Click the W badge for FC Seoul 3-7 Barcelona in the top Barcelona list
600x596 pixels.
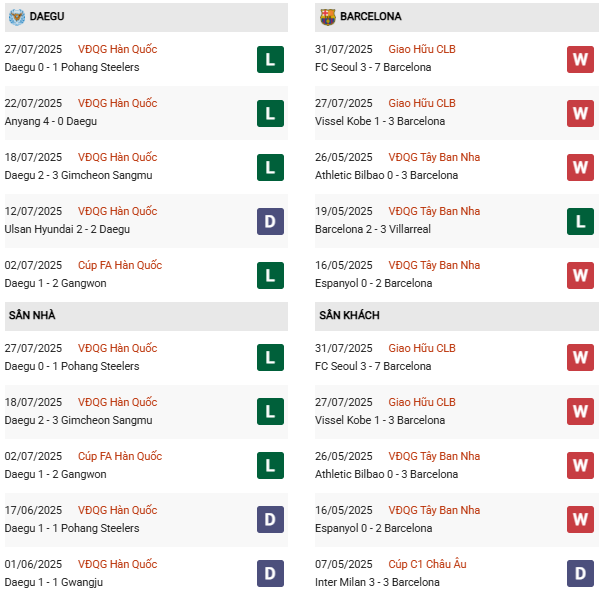pyautogui.click(x=580, y=59)
